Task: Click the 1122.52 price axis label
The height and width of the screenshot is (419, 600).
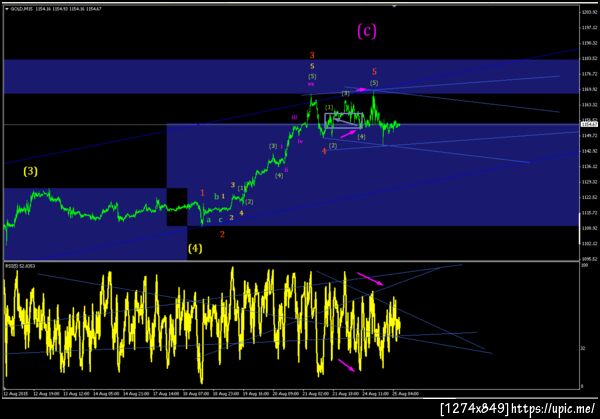Action: pos(590,197)
